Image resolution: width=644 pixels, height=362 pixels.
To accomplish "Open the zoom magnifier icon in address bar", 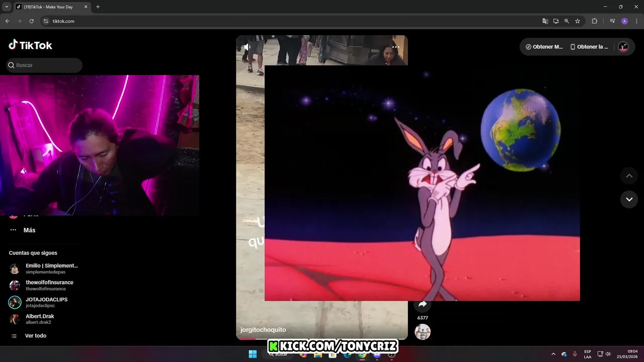I will [567, 21].
